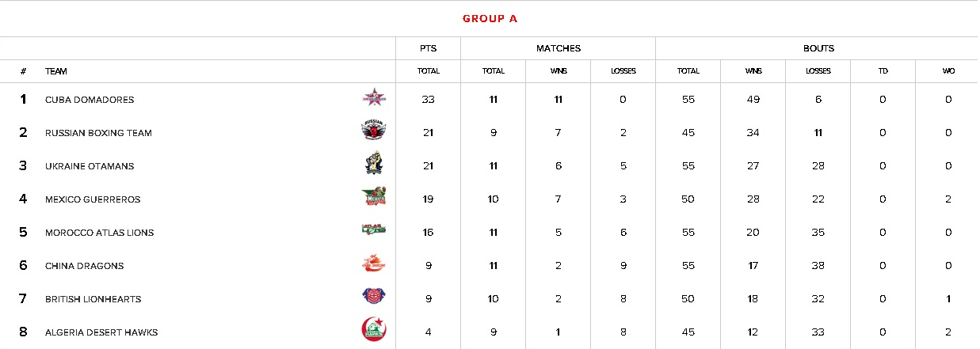Screen dimensions: 980x349
Task: Click the Bouts column group header
Action: [x=818, y=48]
